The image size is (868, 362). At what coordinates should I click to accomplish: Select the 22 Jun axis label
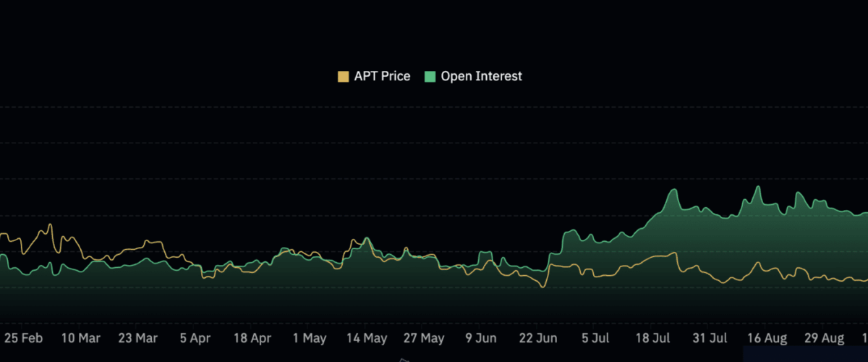(x=538, y=338)
